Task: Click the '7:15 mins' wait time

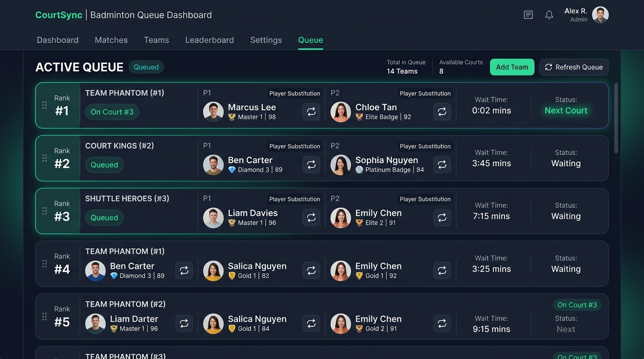Action: (491, 216)
